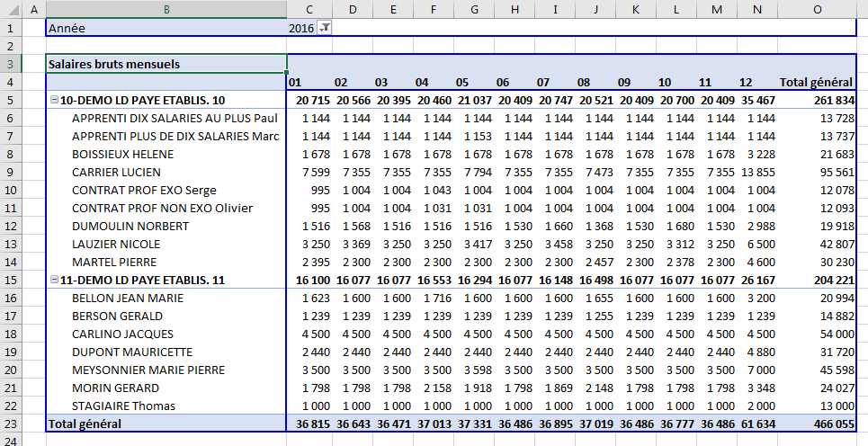Collapse the 11-DEMO LD PAYE ETABLIS. 11 group

[54, 280]
